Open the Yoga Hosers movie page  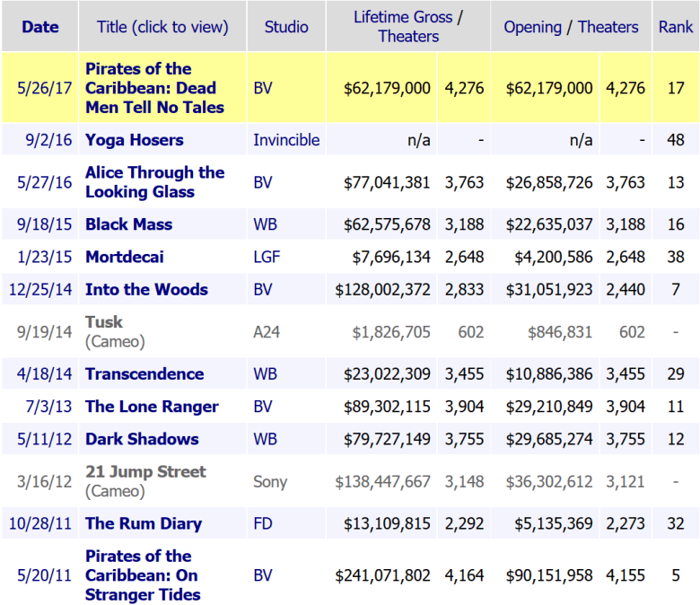tap(134, 140)
